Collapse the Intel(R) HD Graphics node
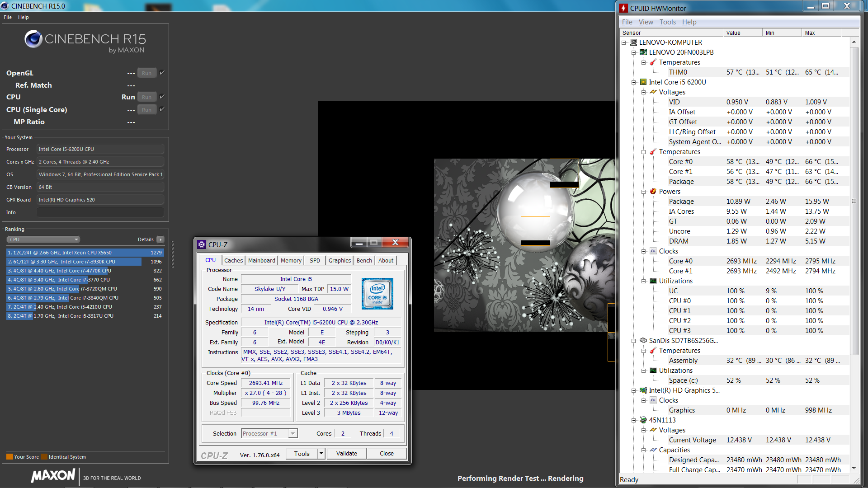Image resolution: width=868 pixels, height=488 pixels. pyautogui.click(x=634, y=390)
